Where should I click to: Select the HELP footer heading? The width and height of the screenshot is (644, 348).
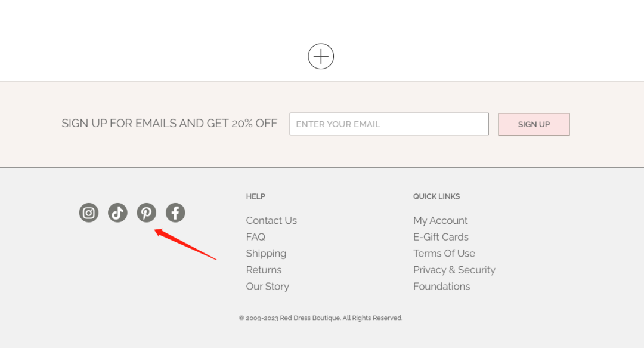click(255, 196)
